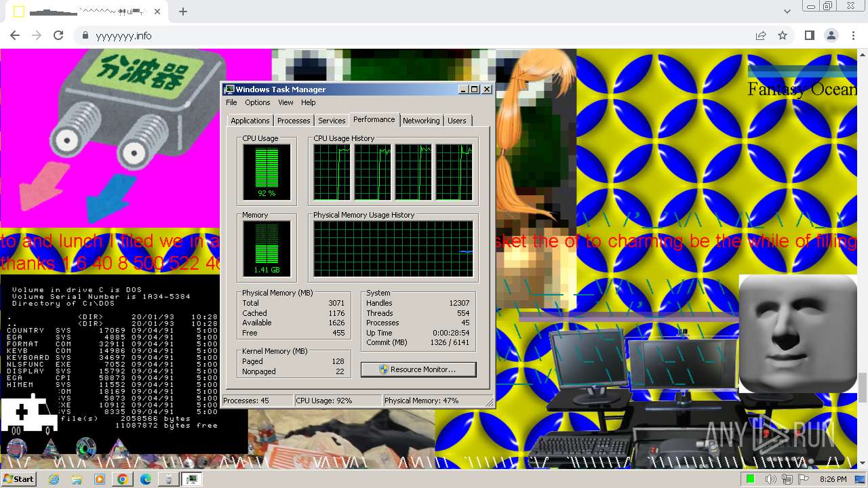View site security lock icon
Screen dimensions: 868x488
coord(85,35)
